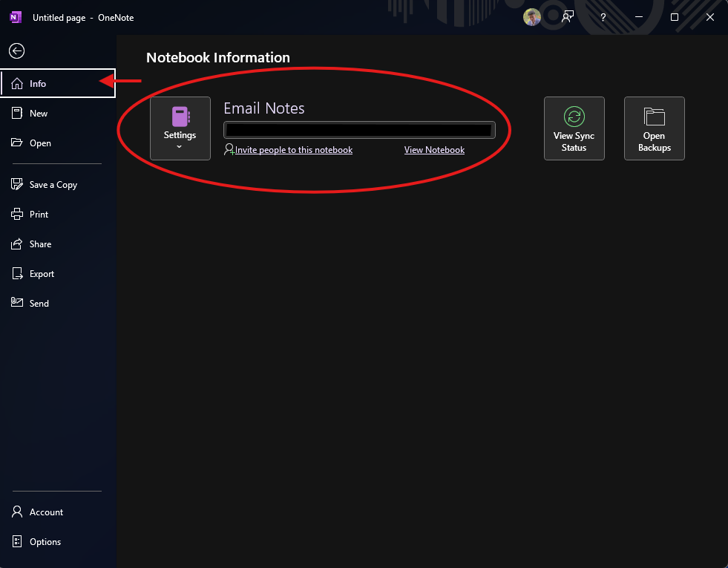Screen dimensions: 728x568
Task: Open OneNote Options
Action: coord(45,542)
